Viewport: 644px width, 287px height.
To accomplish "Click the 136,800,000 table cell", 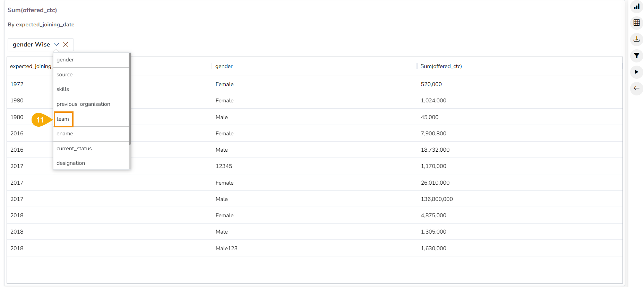I will pyautogui.click(x=437, y=199).
